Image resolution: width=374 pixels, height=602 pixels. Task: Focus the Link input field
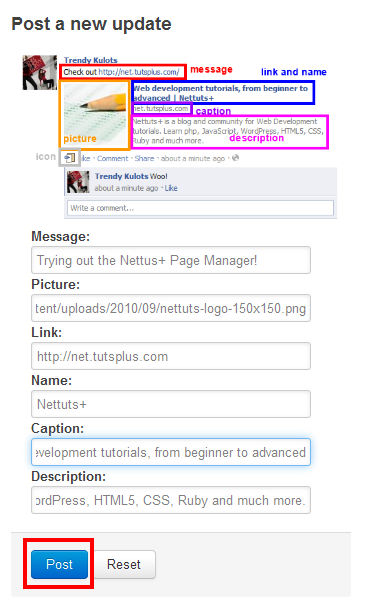[171, 356]
